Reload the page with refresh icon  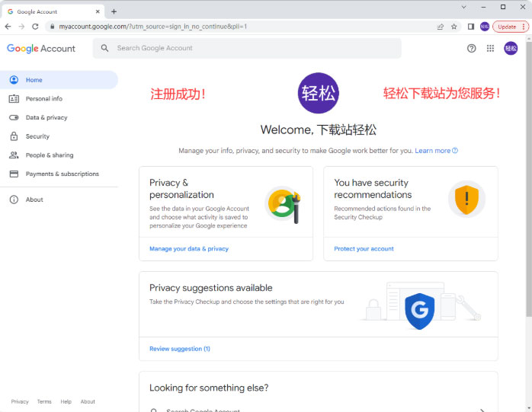(x=35, y=27)
